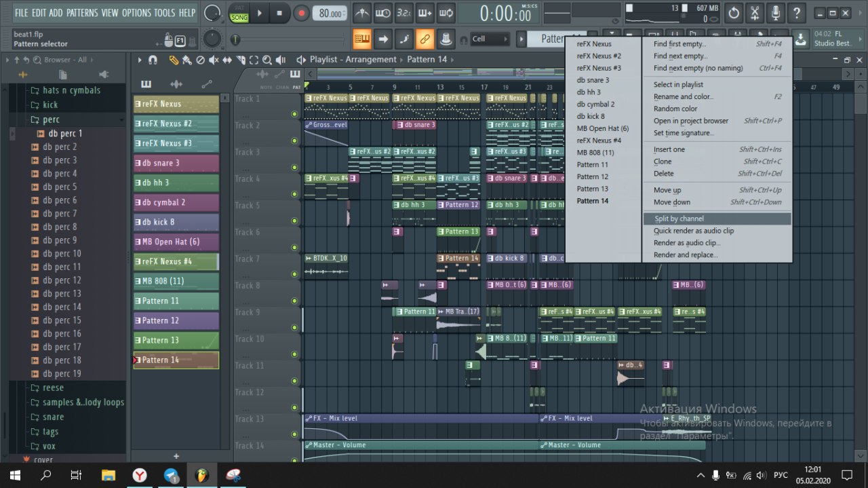Open the Arrangement breadcrumb arrow in playlist title
This screenshot has width=868, height=488.
[x=402, y=60]
